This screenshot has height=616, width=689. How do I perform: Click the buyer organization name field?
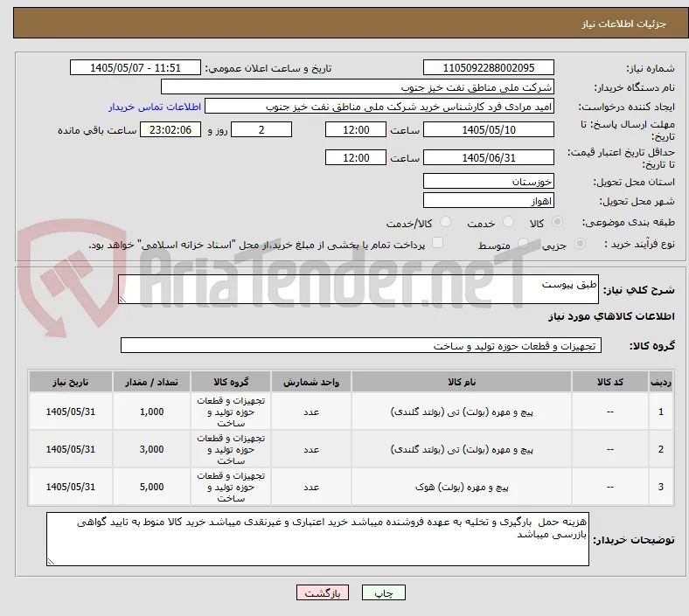(358, 87)
